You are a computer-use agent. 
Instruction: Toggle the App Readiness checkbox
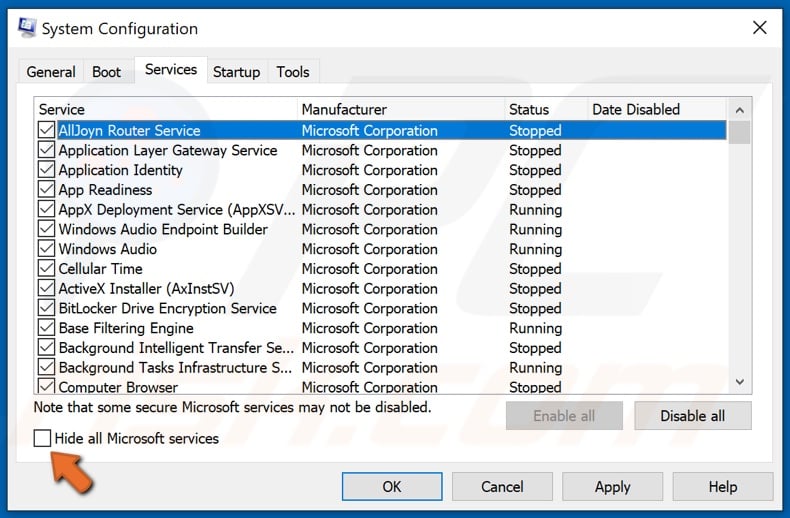point(46,189)
